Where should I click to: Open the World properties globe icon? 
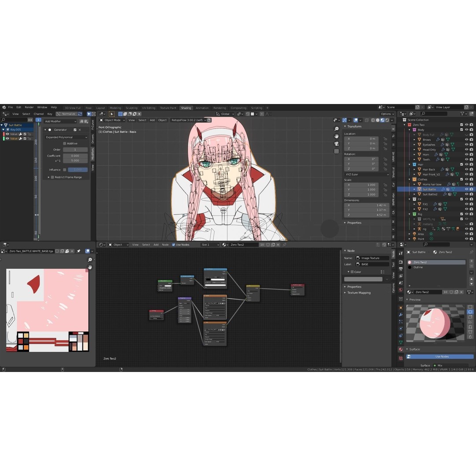(x=401, y=290)
